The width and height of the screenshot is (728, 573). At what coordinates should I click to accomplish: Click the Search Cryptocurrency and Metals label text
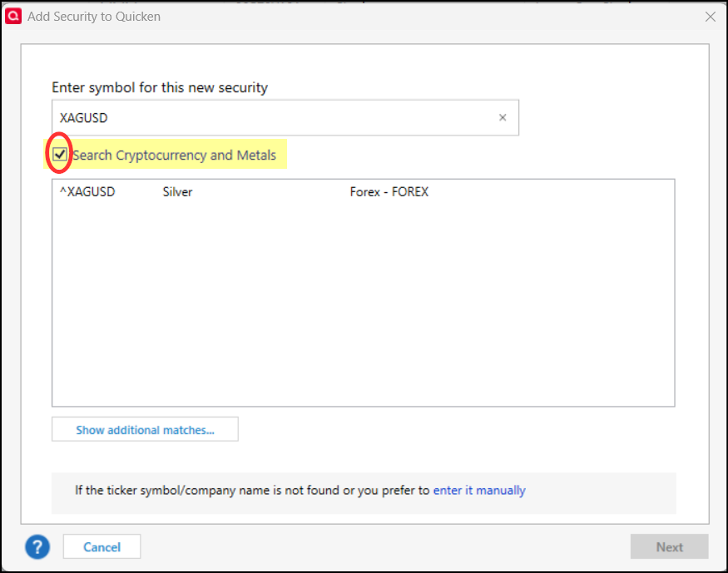pyautogui.click(x=174, y=155)
